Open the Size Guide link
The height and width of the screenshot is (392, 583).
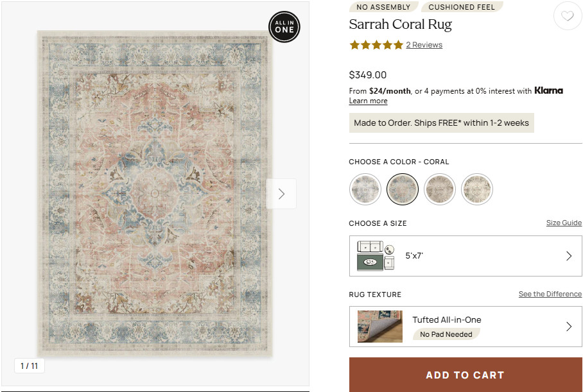[x=564, y=223]
